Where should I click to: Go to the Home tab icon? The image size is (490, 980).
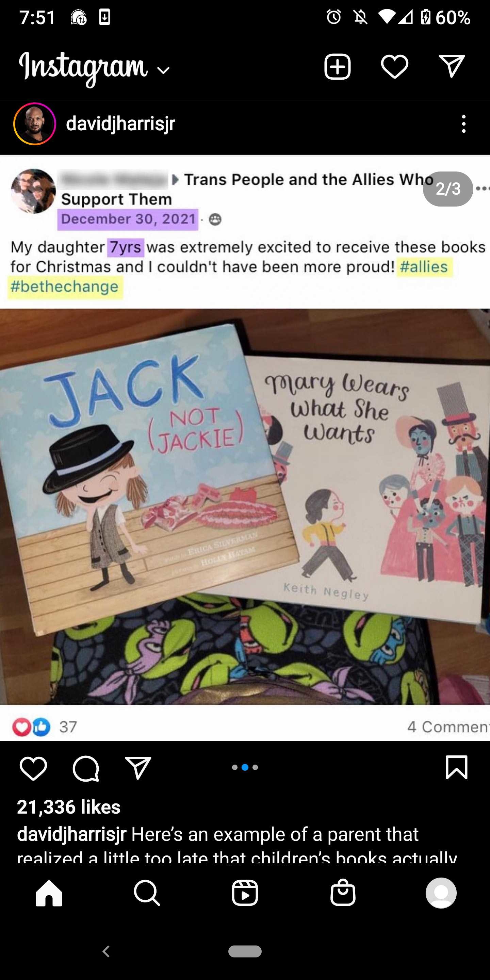point(49,893)
